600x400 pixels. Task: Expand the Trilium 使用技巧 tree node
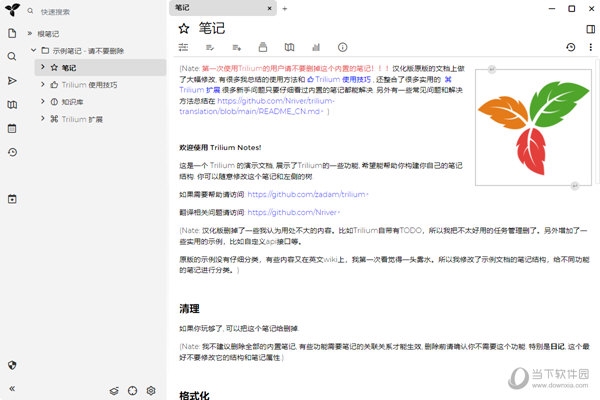tap(41, 85)
